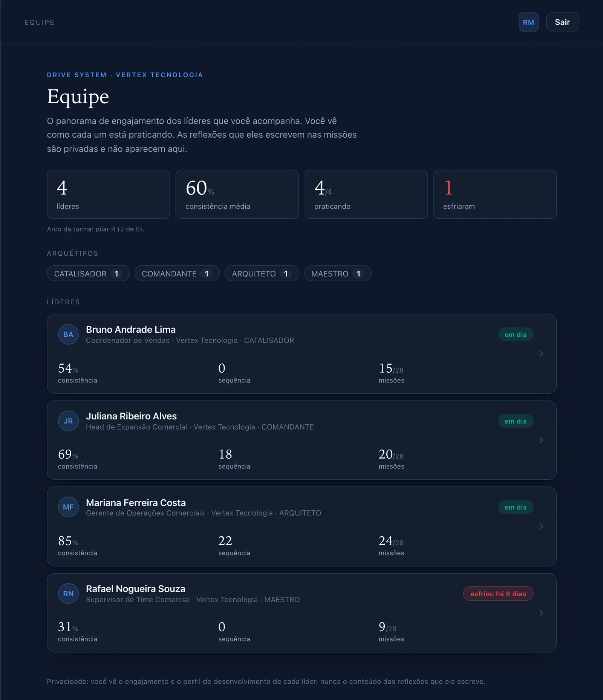Click the MF avatar for Mariana
Viewport: 603px width, 700px height.
pyautogui.click(x=68, y=507)
